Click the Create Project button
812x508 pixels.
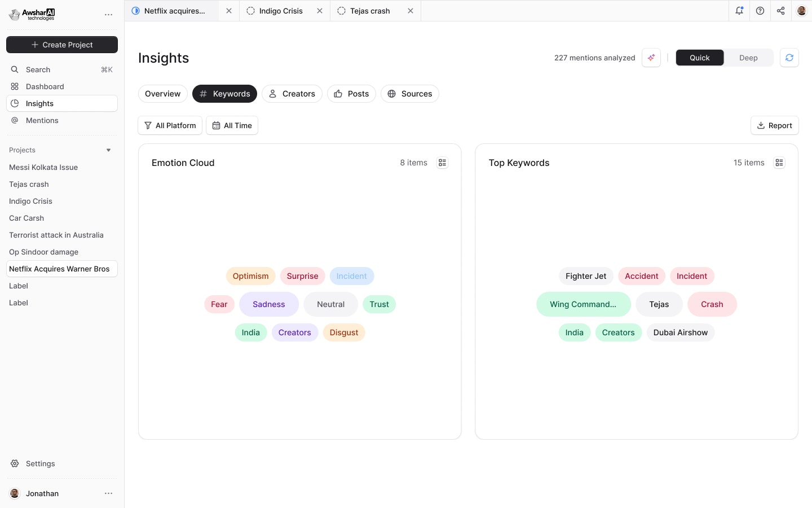pyautogui.click(x=62, y=45)
